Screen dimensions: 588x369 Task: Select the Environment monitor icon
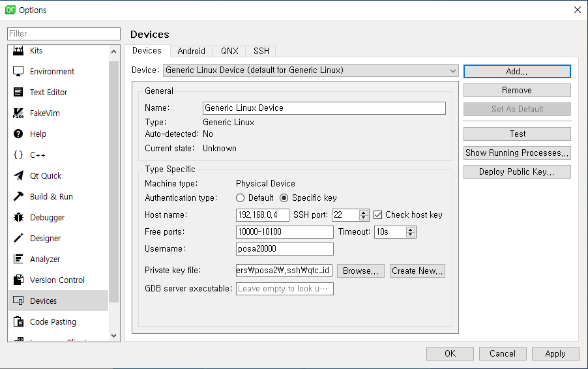(18, 71)
